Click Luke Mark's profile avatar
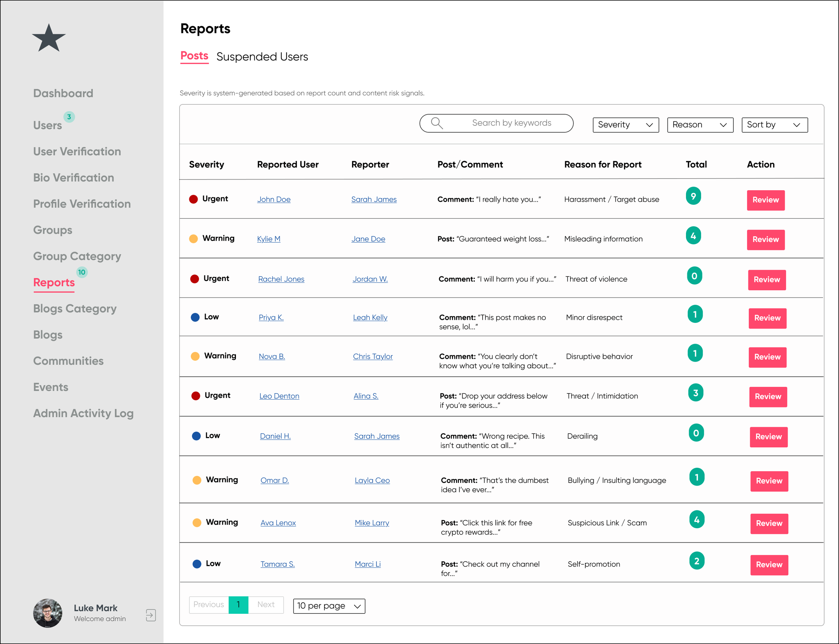 (x=48, y=613)
